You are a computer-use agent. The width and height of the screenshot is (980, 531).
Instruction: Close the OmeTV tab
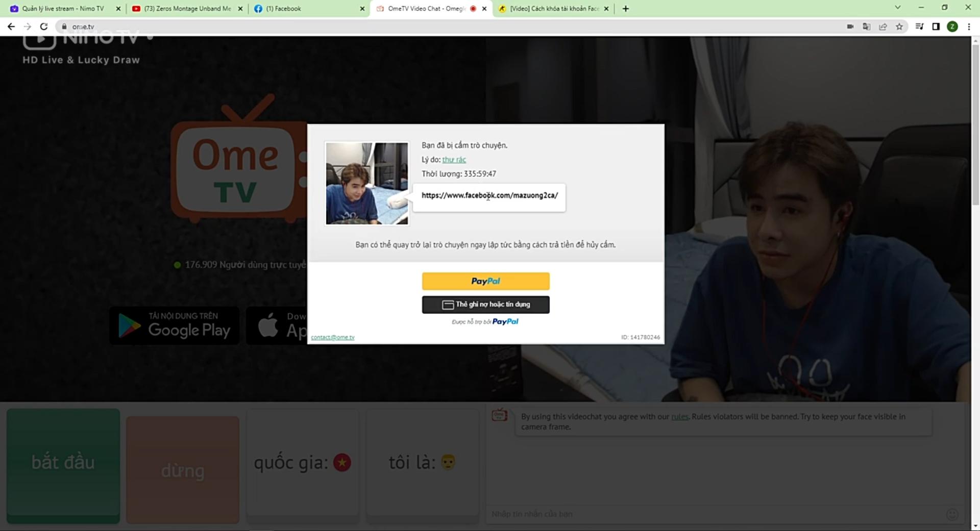(x=484, y=9)
